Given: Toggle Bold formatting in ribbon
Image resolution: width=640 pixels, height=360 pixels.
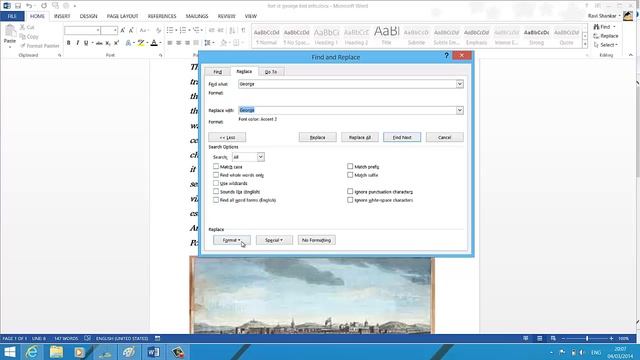Looking at the screenshot, I should click(69, 43).
